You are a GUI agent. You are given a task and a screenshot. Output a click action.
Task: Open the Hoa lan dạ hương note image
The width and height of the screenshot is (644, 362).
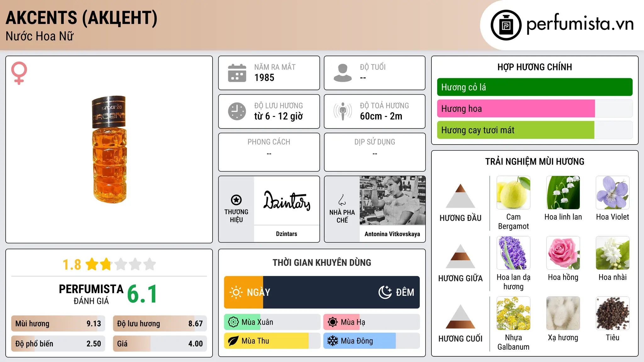click(514, 253)
